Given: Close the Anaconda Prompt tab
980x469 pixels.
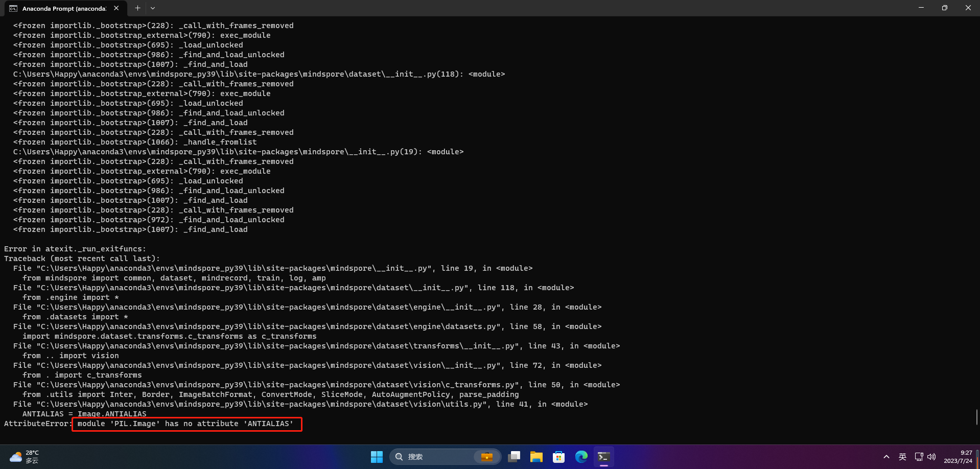Looking at the screenshot, I should click(x=116, y=8).
